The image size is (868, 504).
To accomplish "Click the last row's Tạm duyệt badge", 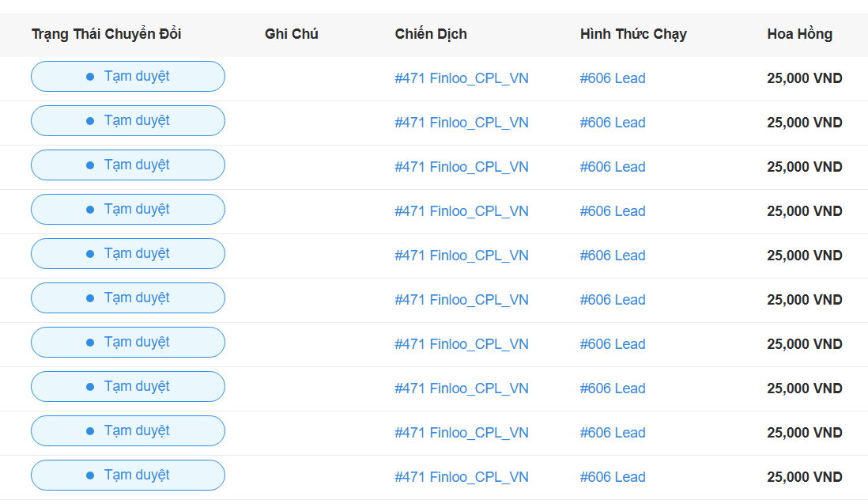I will click(x=128, y=476).
